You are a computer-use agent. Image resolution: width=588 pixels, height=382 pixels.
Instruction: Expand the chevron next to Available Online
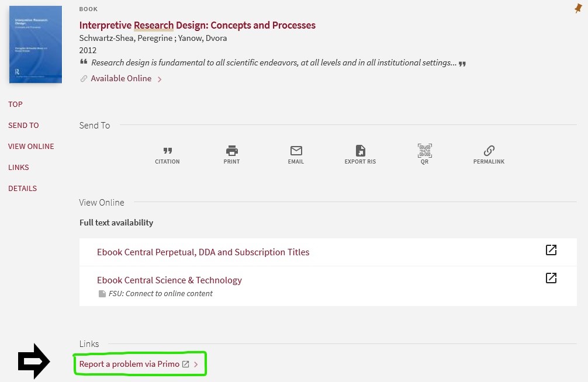click(x=160, y=79)
